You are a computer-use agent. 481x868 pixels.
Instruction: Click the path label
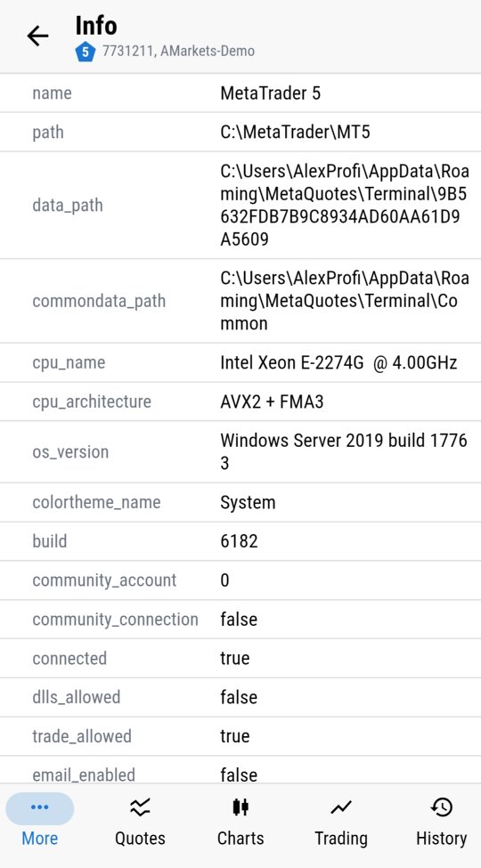(48, 133)
